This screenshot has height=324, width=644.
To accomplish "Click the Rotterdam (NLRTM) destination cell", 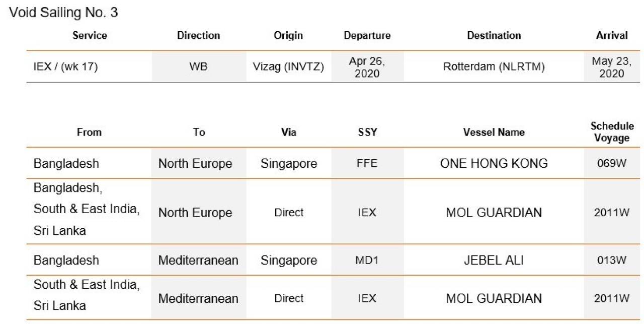I will click(494, 67).
